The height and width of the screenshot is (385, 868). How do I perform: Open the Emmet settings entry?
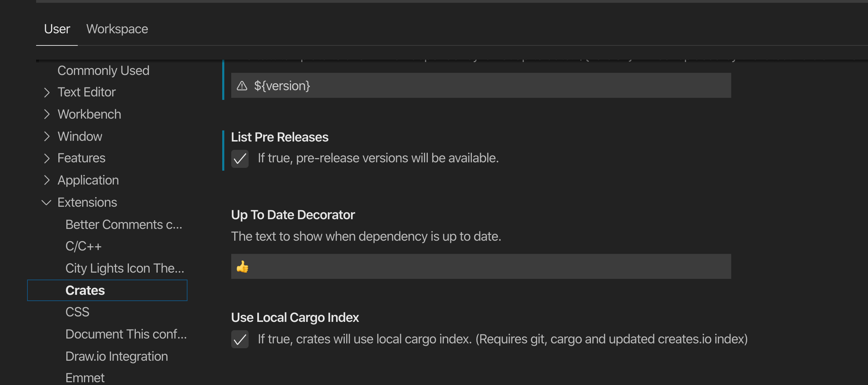(85, 377)
